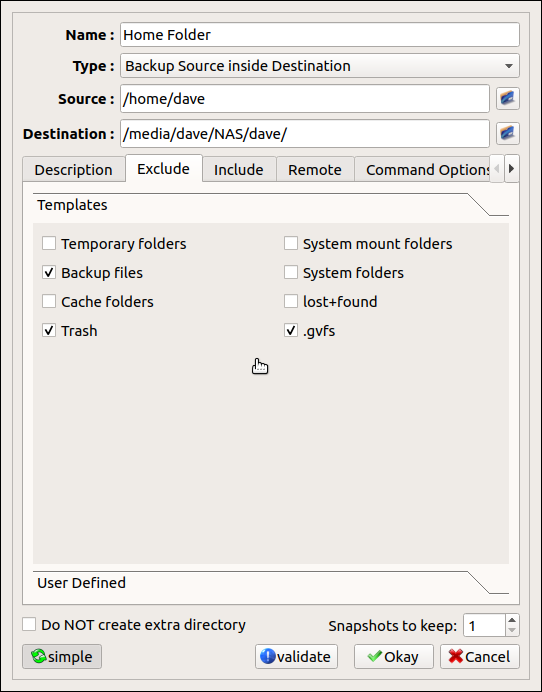Image resolution: width=542 pixels, height=692 pixels.
Task: Increase Snapshots to keep value
Action: pyautogui.click(x=512, y=620)
